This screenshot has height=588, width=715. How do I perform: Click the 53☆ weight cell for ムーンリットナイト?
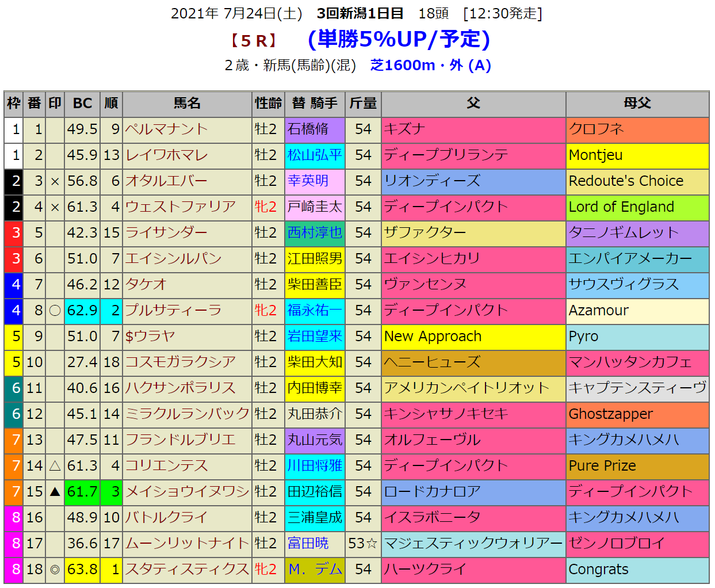363,544
